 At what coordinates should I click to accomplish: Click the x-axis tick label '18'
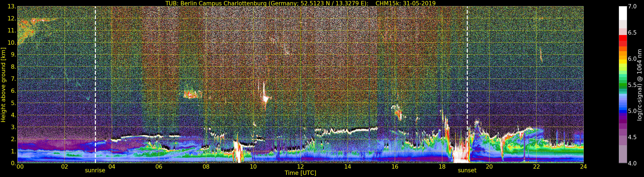click(x=442, y=166)
